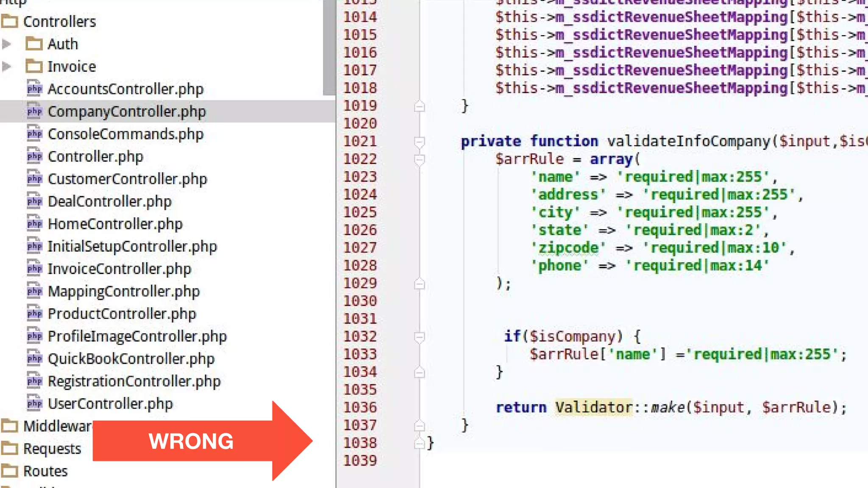This screenshot has width=868, height=488.
Task: Click line number 1036 in the gutter
Action: 360,407
